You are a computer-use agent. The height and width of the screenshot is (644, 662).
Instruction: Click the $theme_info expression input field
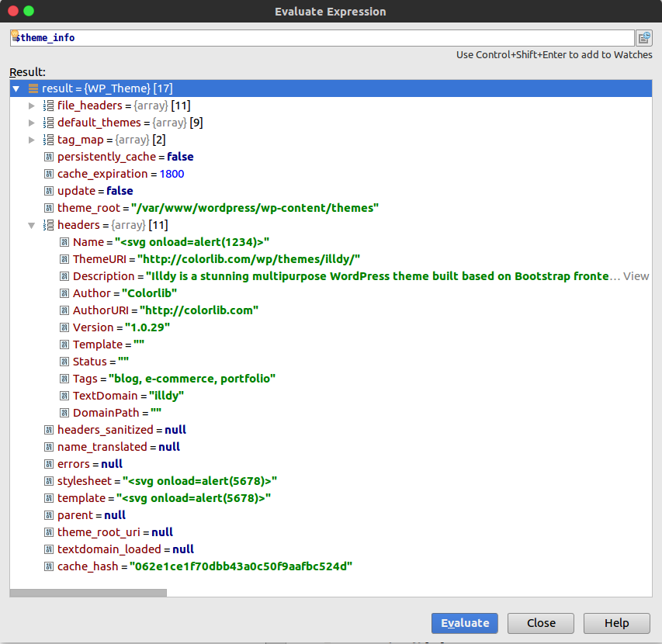click(322, 38)
